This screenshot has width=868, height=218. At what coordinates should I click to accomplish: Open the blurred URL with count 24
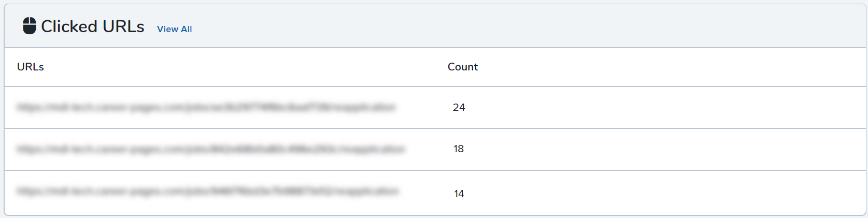click(206, 107)
